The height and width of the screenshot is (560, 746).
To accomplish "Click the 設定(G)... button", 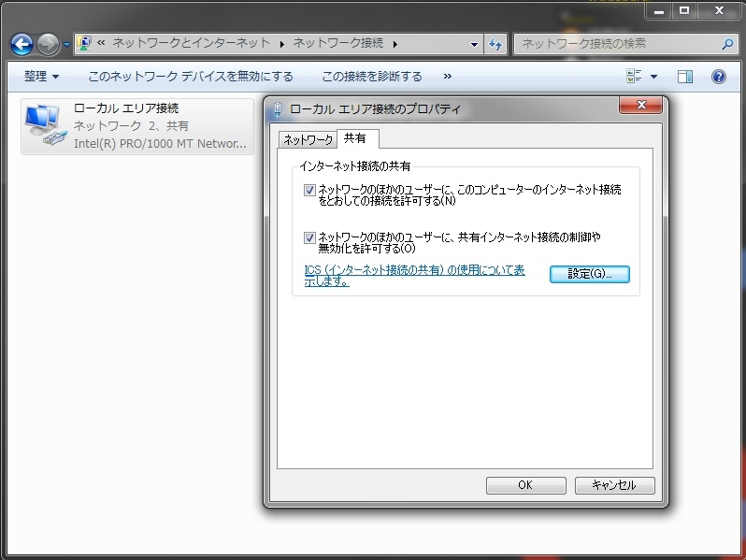I will [x=590, y=274].
